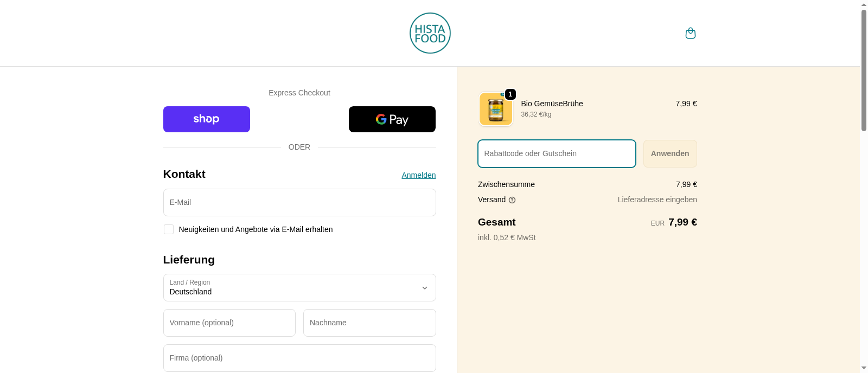
Task: Expand the Land / Region country dropdown
Action: (299, 287)
